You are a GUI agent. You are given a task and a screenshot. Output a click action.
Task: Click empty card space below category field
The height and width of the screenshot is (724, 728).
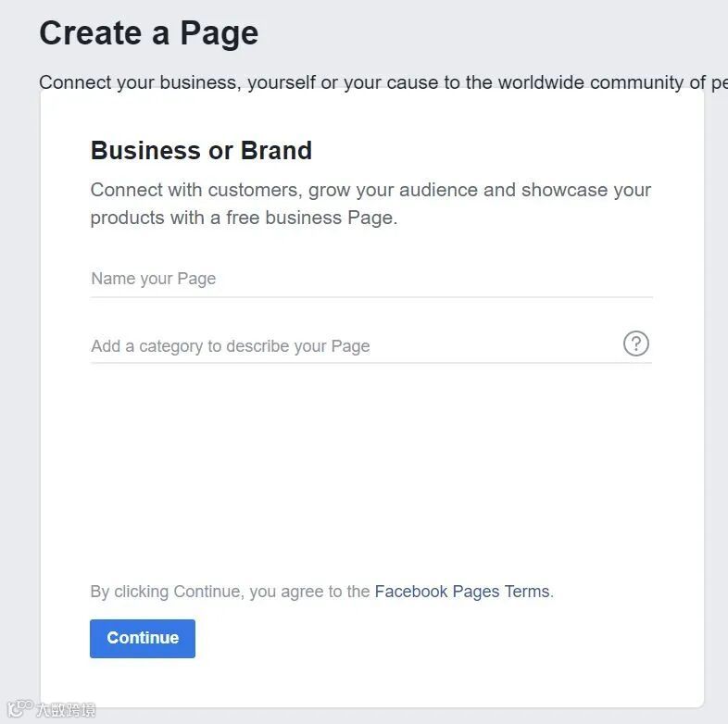pos(370,463)
